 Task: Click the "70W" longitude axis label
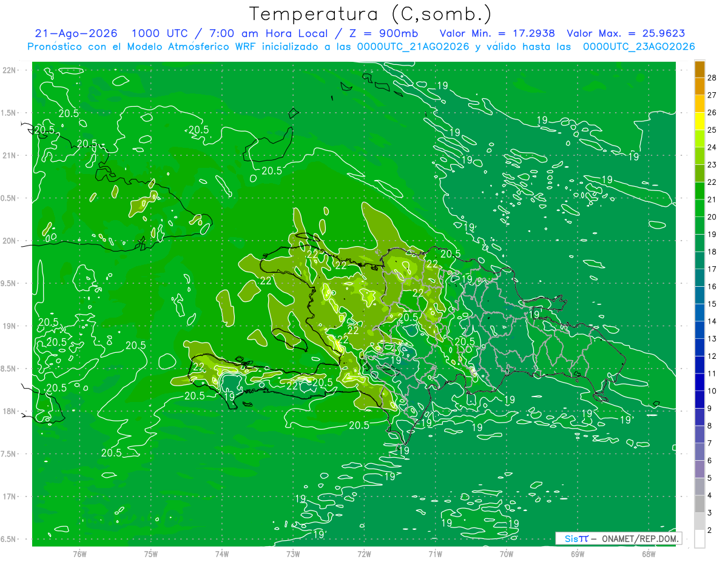507,554
